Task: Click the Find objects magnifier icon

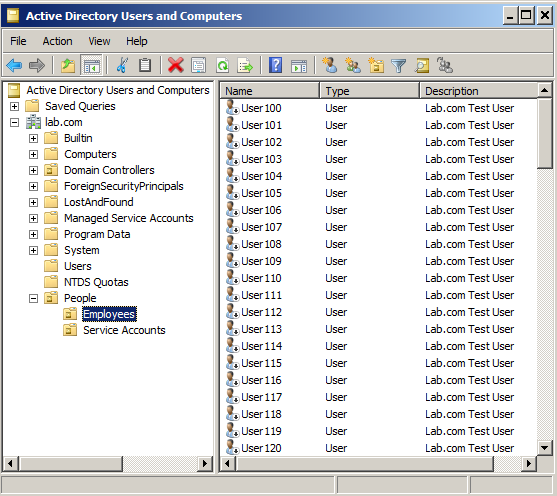Action: pyautogui.click(x=422, y=65)
